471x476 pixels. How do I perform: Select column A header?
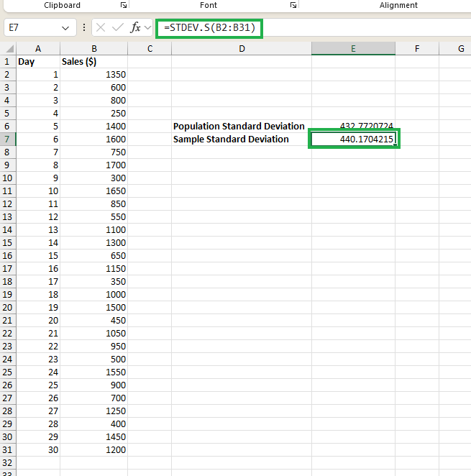[38, 49]
